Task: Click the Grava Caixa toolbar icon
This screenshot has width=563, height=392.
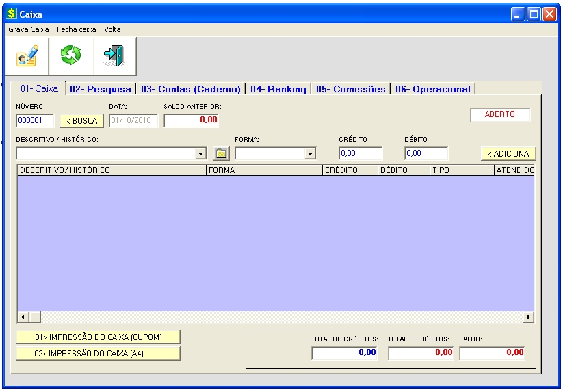Action: click(x=27, y=56)
